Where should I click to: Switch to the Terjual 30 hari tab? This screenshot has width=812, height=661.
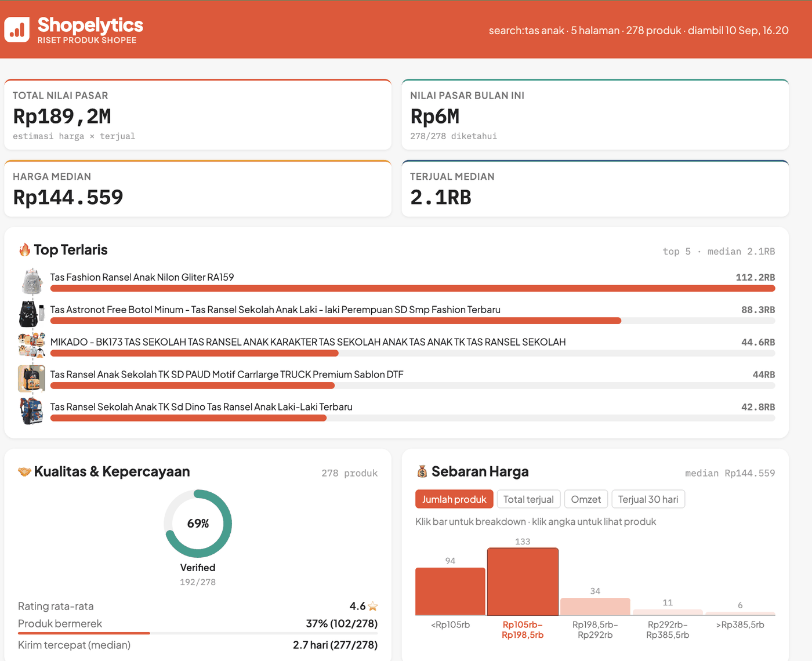[648, 499]
